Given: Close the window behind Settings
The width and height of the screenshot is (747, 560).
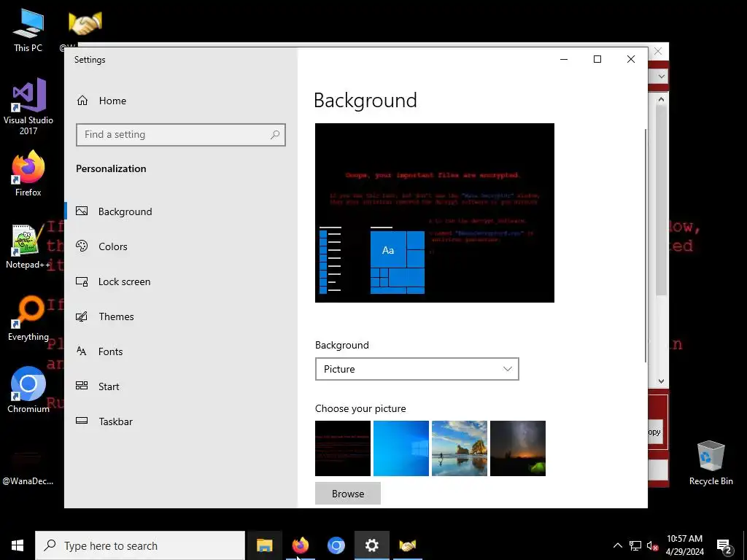Looking at the screenshot, I should click(x=658, y=51).
